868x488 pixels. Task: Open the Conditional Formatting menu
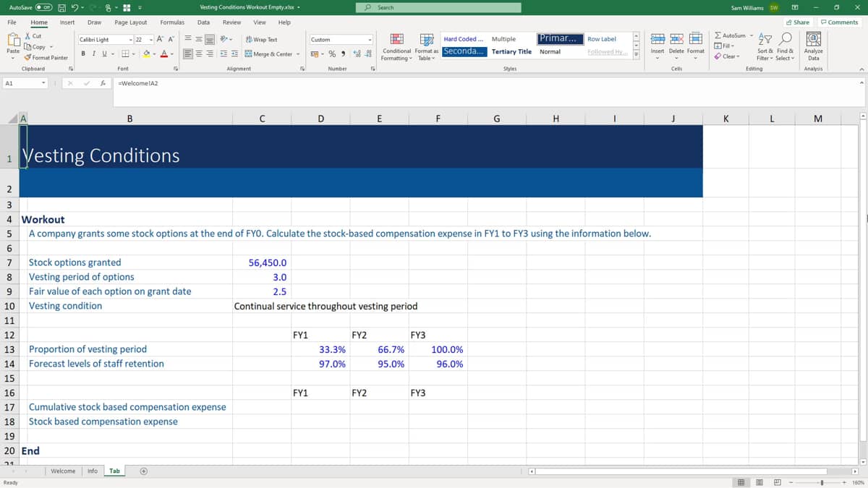[x=396, y=46]
